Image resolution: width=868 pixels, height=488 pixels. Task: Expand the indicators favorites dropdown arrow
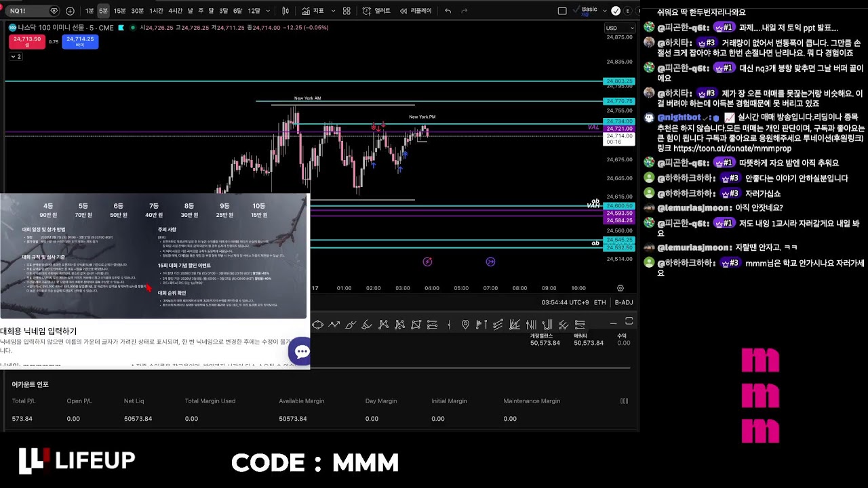(x=332, y=11)
